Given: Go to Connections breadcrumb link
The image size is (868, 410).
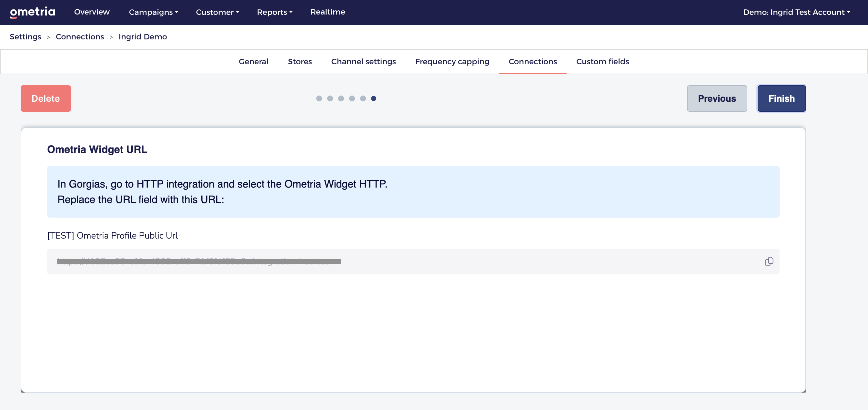Looking at the screenshot, I should click(x=80, y=36).
